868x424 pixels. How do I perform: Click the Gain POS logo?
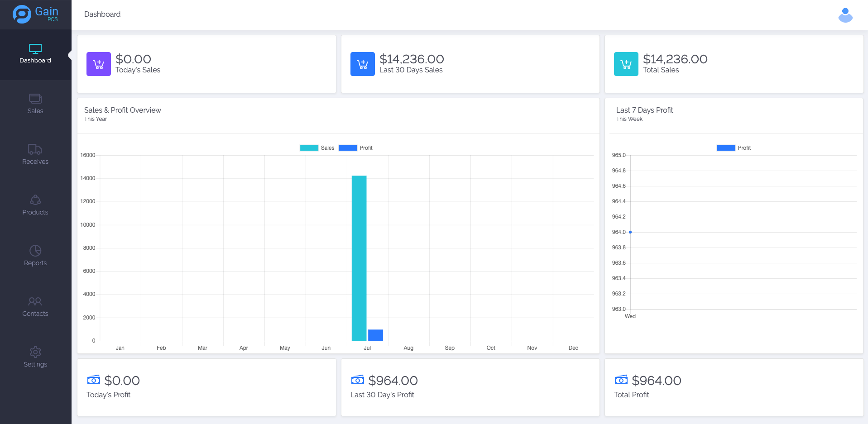pos(35,14)
